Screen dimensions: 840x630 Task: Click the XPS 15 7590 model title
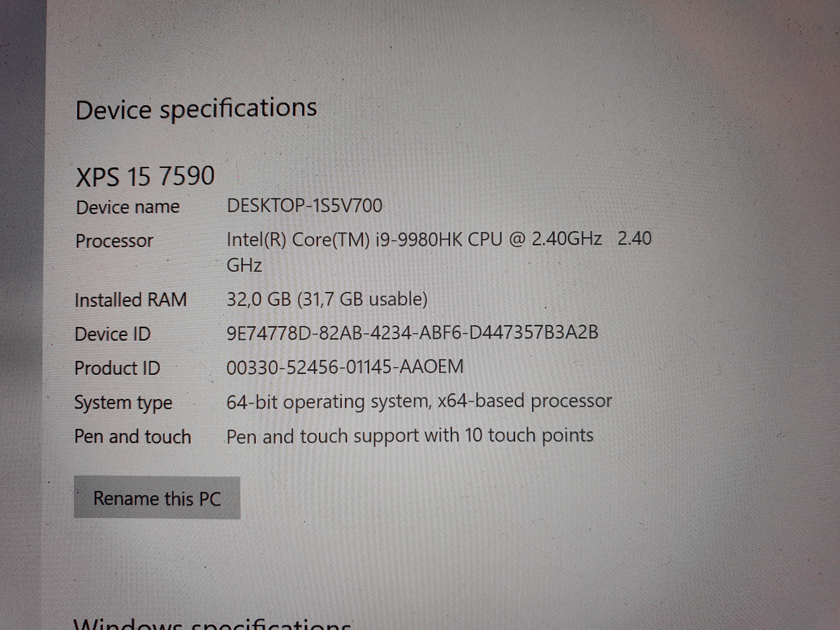[x=145, y=176]
